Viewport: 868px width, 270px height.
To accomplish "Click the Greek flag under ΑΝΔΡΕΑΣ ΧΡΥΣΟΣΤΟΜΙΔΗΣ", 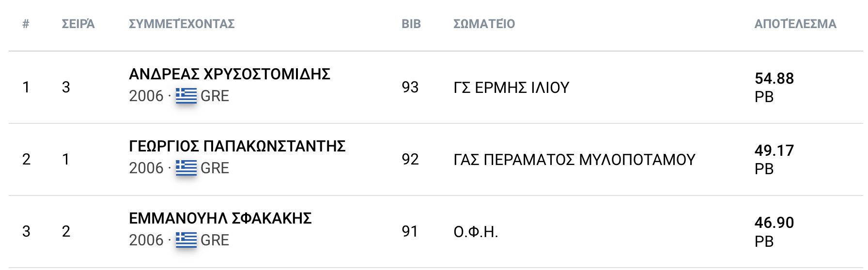I will [x=186, y=96].
